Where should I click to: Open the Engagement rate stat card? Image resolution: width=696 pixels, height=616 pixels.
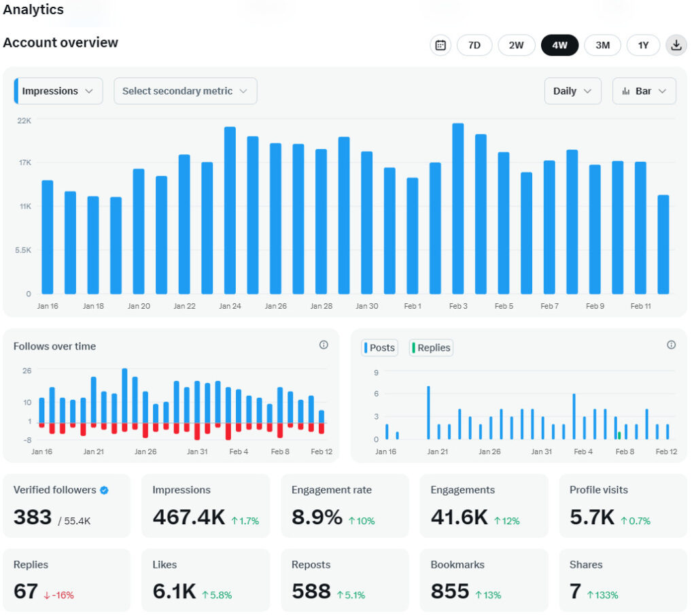tap(344, 505)
